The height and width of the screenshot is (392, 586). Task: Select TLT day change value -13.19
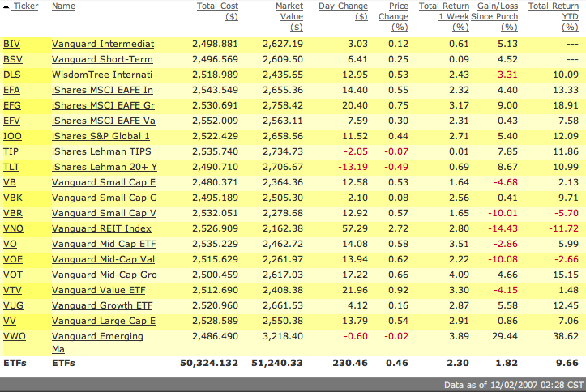pos(353,167)
